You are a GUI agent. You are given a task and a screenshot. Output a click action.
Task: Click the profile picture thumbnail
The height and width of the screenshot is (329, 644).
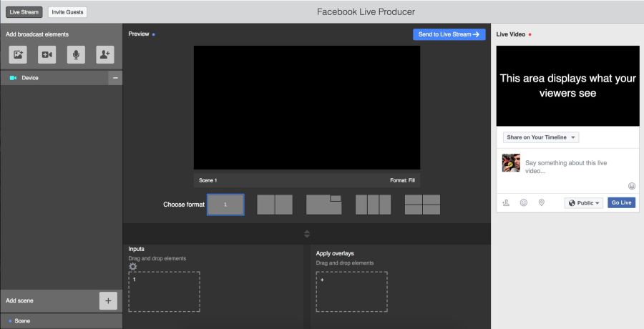pos(511,162)
